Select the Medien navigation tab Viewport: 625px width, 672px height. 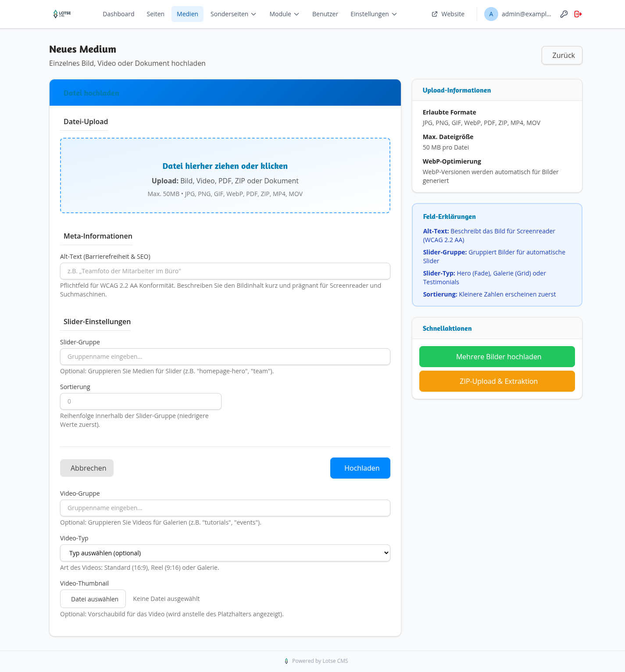pyautogui.click(x=187, y=14)
